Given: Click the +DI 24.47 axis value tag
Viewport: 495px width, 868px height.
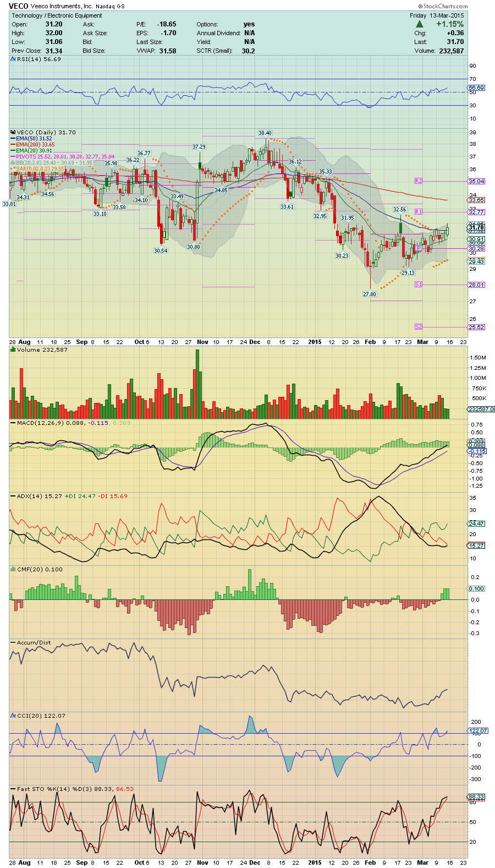Looking at the screenshot, I should 476,523.
